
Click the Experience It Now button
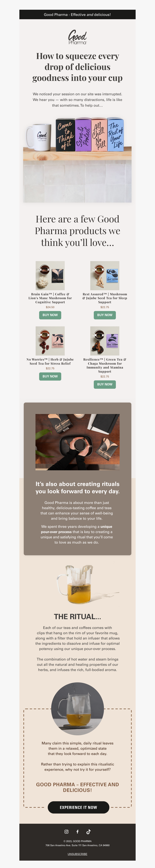78,807
